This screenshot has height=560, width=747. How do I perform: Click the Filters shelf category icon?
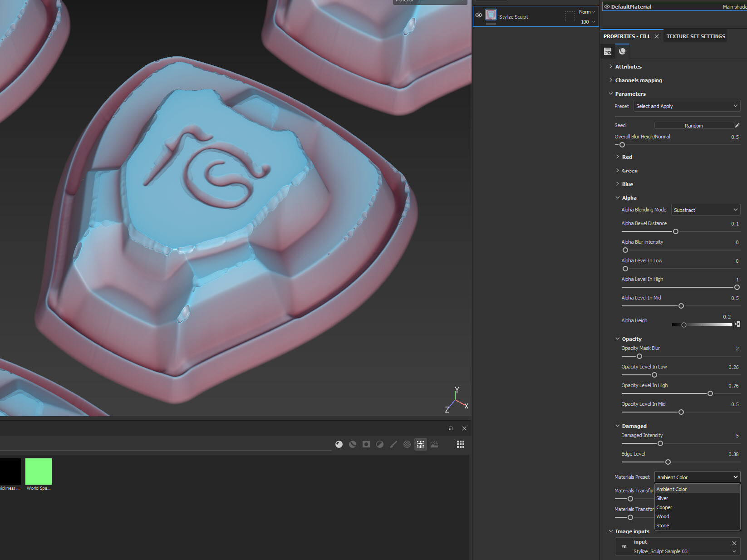[379, 444]
